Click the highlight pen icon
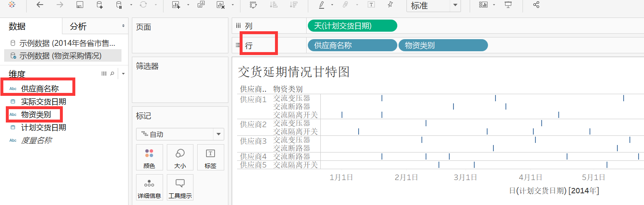Image resolution: width=644 pixels, height=205 pixels. (322, 5)
